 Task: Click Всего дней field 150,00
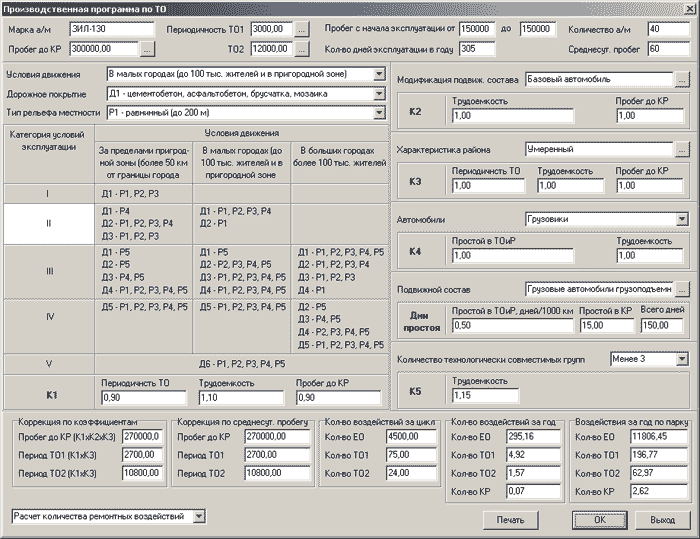(662, 326)
